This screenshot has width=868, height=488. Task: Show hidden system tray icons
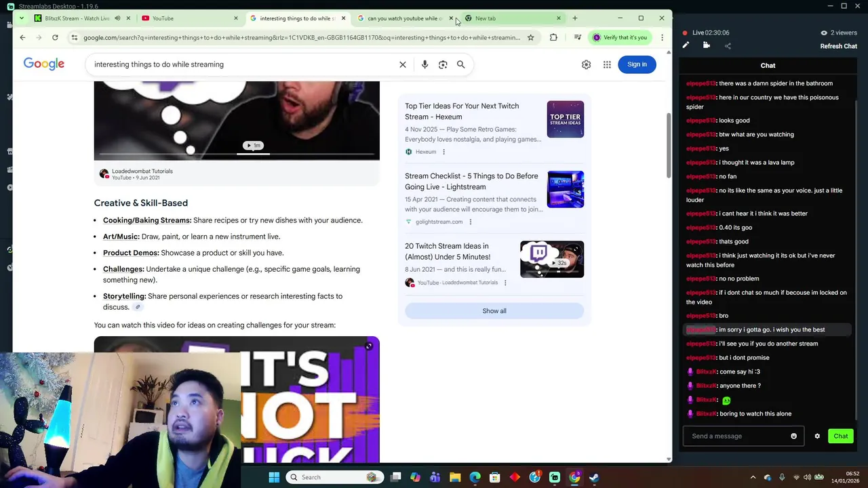(x=753, y=477)
